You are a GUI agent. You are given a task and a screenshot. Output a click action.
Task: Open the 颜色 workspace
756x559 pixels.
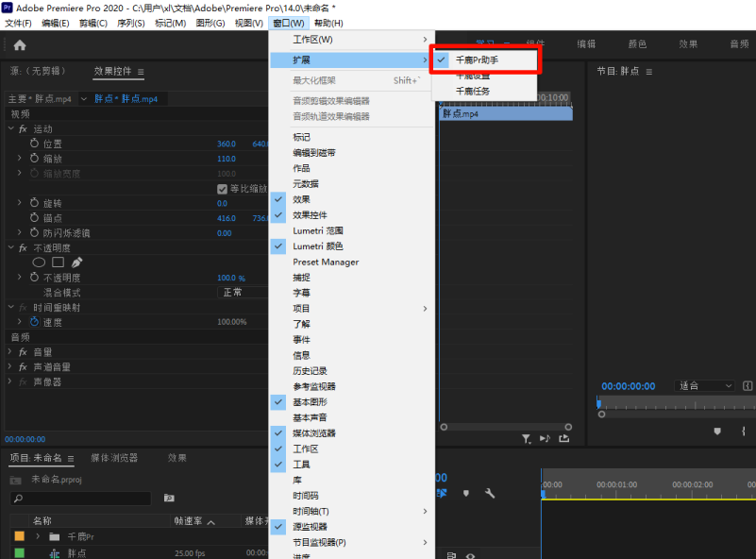pos(637,44)
